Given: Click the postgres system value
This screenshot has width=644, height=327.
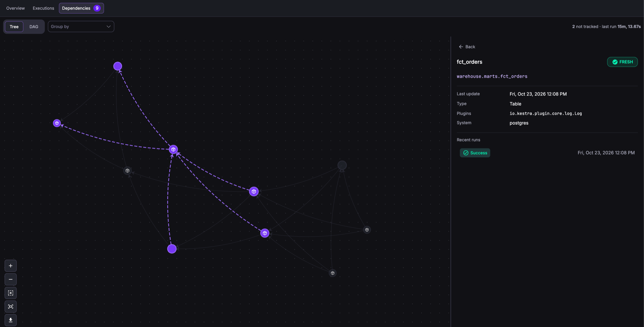Looking at the screenshot, I should click(x=519, y=123).
